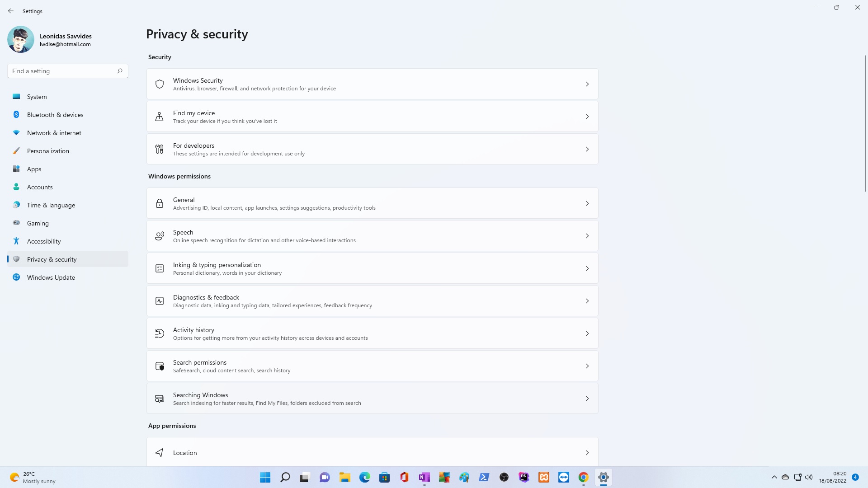Go to System in the sidebar
The image size is (868, 488).
pyautogui.click(x=68, y=97)
